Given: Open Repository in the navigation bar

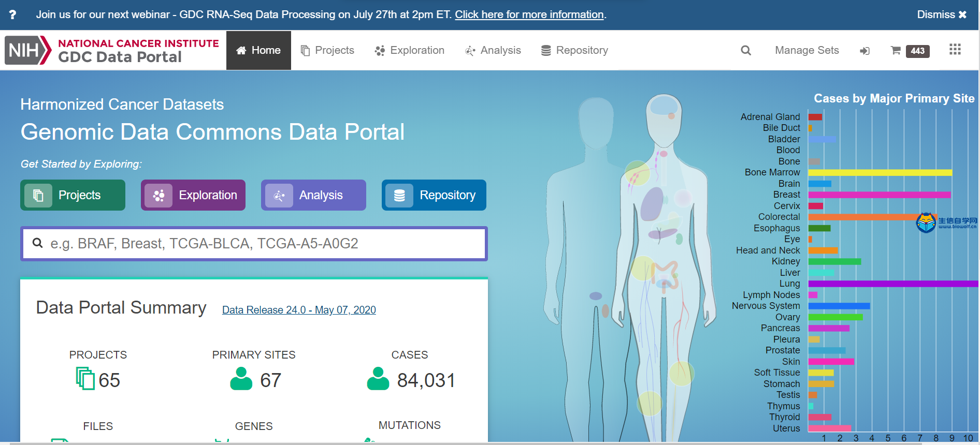Looking at the screenshot, I should tap(574, 50).
